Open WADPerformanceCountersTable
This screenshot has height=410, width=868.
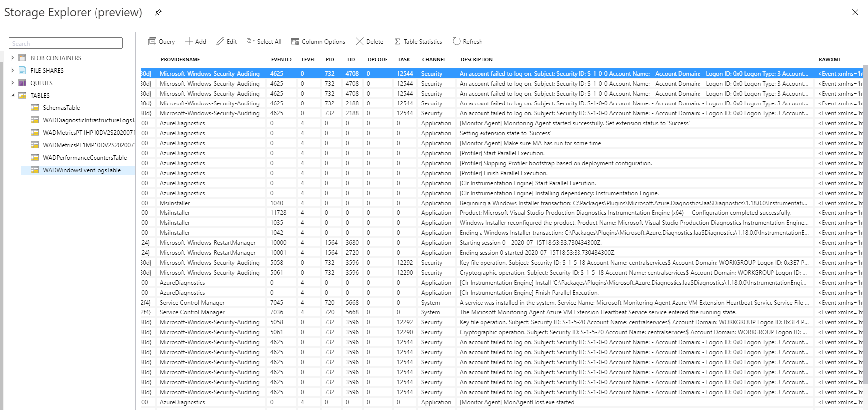pos(85,157)
